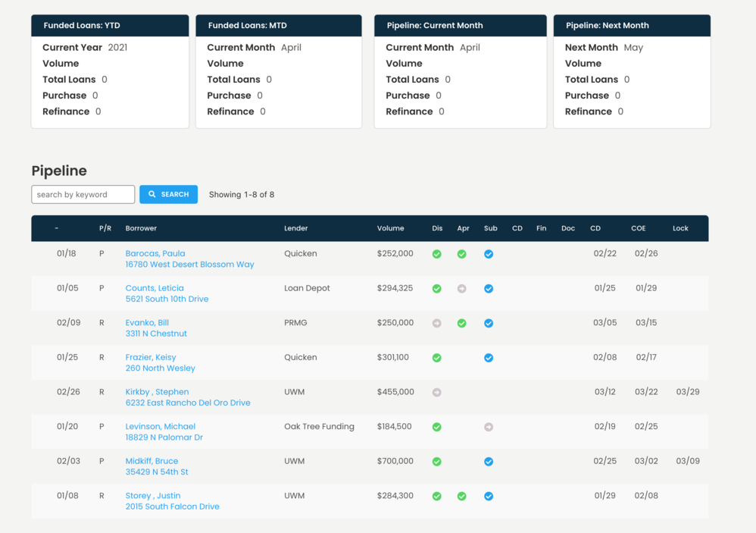Click gray App arrow icon for Counts, Leticia
The width and height of the screenshot is (756, 533).
pos(462,289)
